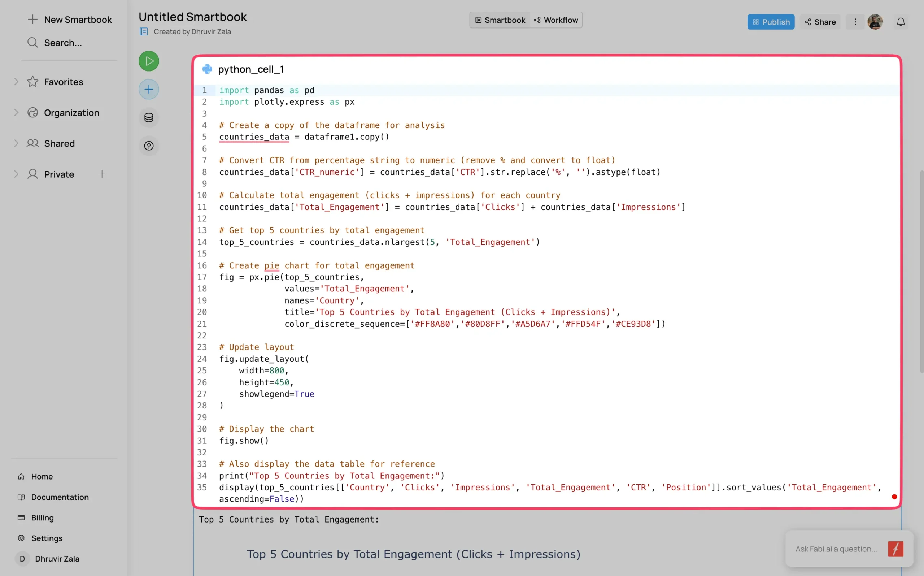
Task: Click the Share button
Action: (x=820, y=22)
